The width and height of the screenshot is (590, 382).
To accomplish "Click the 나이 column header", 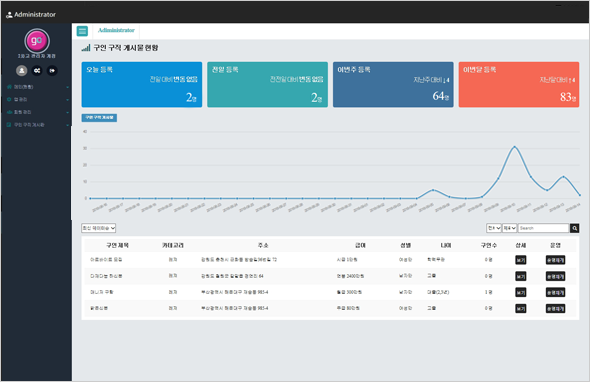I will (x=446, y=245).
